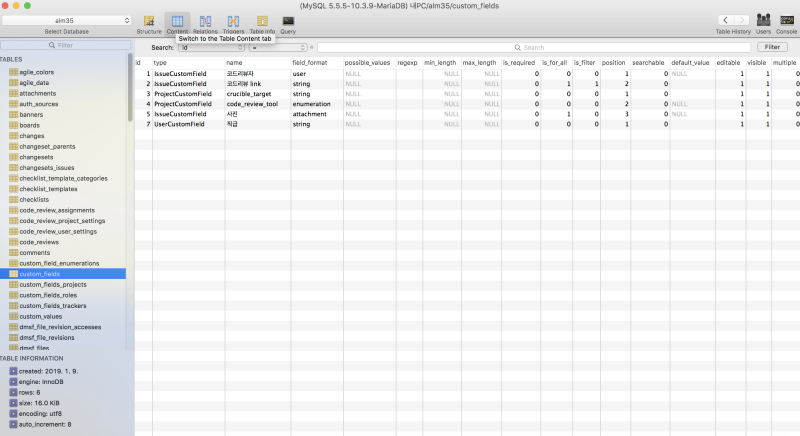Viewport: 800px width, 436px height.
Task: Select the changesets_issues table
Action: click(x=47, y=168)
